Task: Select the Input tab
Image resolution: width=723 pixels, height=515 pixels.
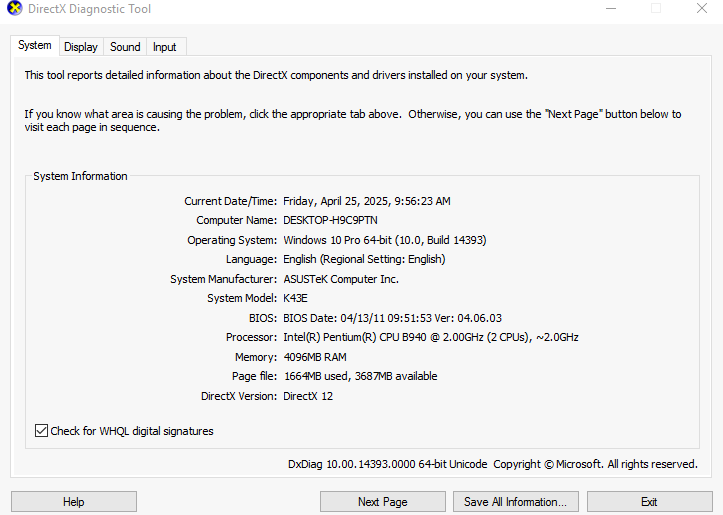Action: (165, 47)
